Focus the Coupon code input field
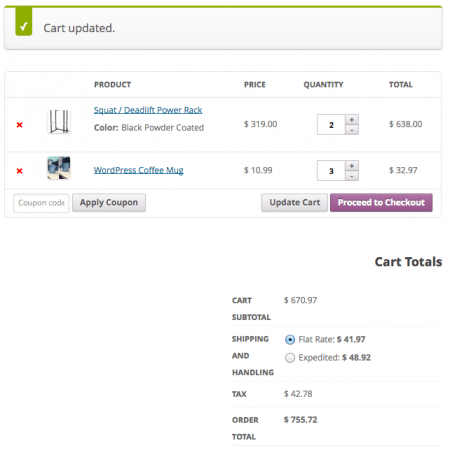 point(41,203)
